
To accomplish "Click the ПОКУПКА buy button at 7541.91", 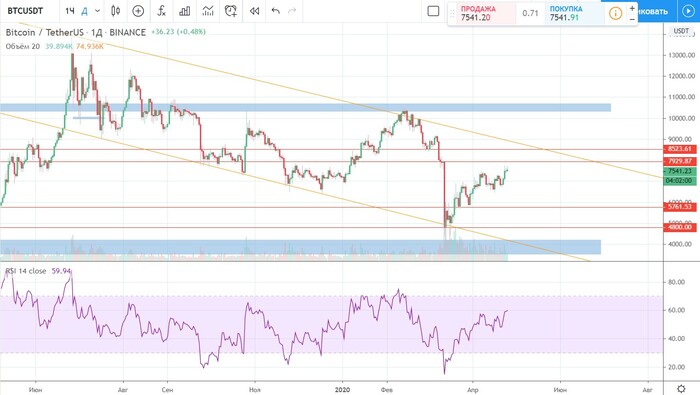I will pyautogui.click(x=575, y=13).
